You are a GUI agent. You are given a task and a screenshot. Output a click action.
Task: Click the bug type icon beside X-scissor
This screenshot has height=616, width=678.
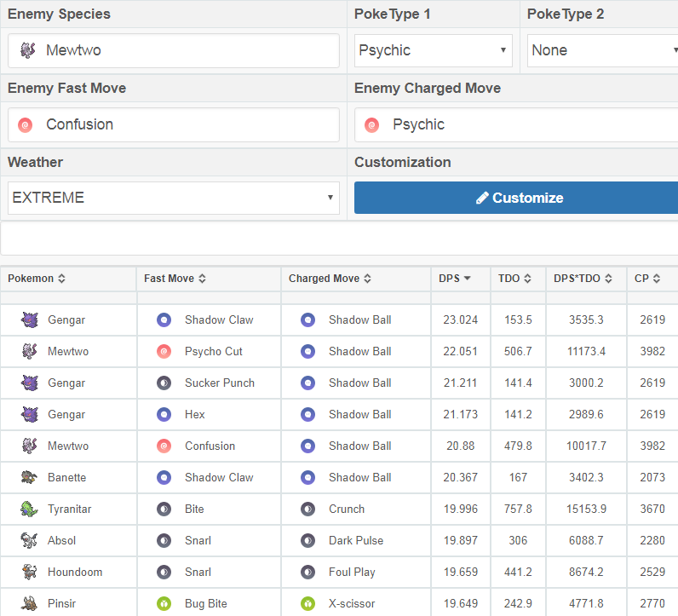[x=307, y=604]
